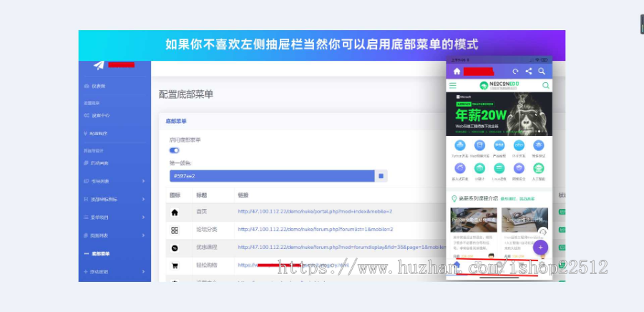Open the portal.php link for 首页
Image resolution: width=644 pixels, height=312 pixels.
pos(315,211)
